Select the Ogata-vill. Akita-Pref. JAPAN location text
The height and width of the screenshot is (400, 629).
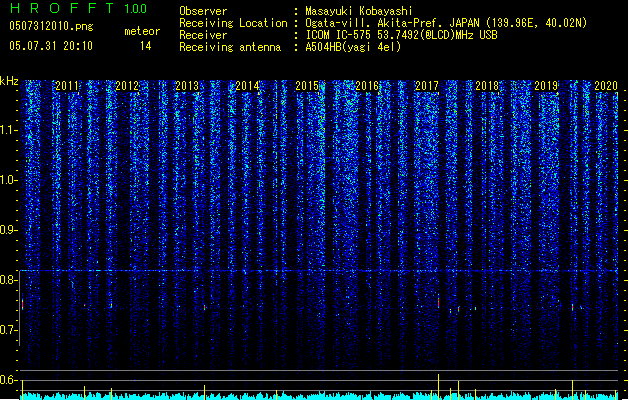[x=446, y=23]
